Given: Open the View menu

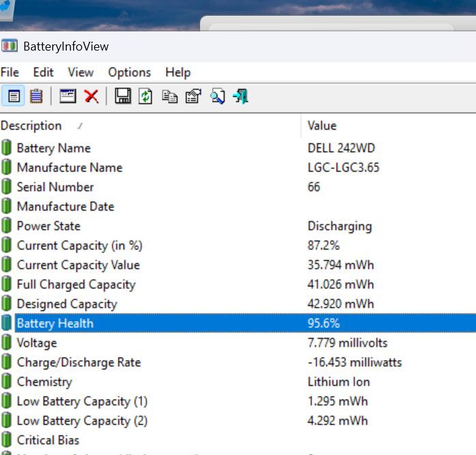Looking at the screenshot, I should pyautogui.click(x=81, y=72).
